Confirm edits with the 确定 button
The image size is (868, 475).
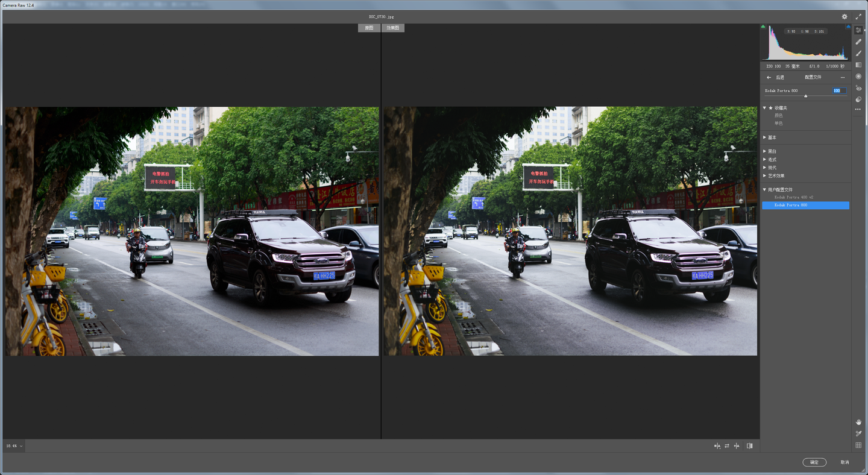point(814,462)
